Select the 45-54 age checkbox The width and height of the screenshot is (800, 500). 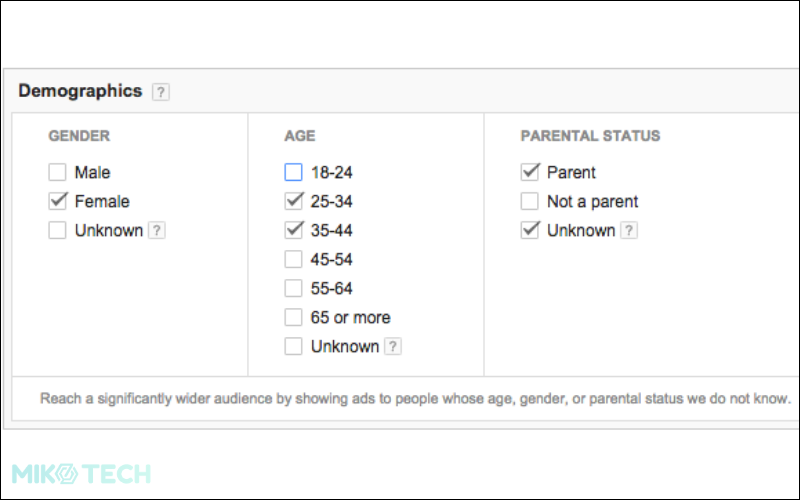pyautogui.click(x=293, y=259)
